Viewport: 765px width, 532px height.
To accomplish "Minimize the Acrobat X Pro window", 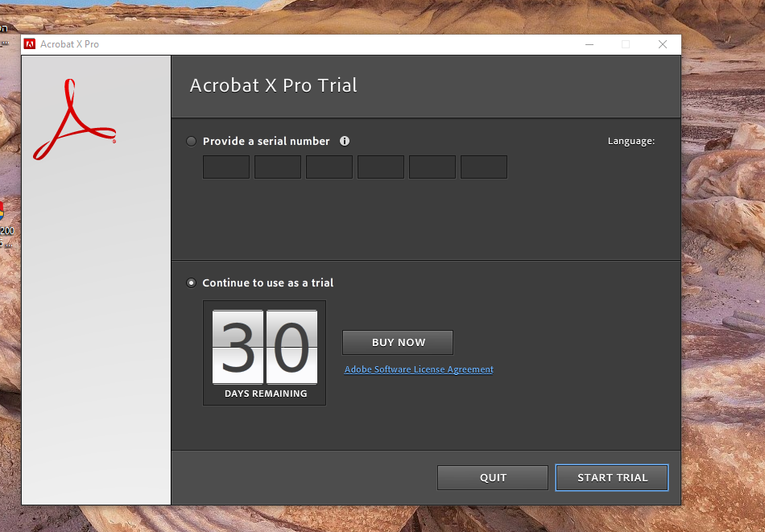I will 589,44.
